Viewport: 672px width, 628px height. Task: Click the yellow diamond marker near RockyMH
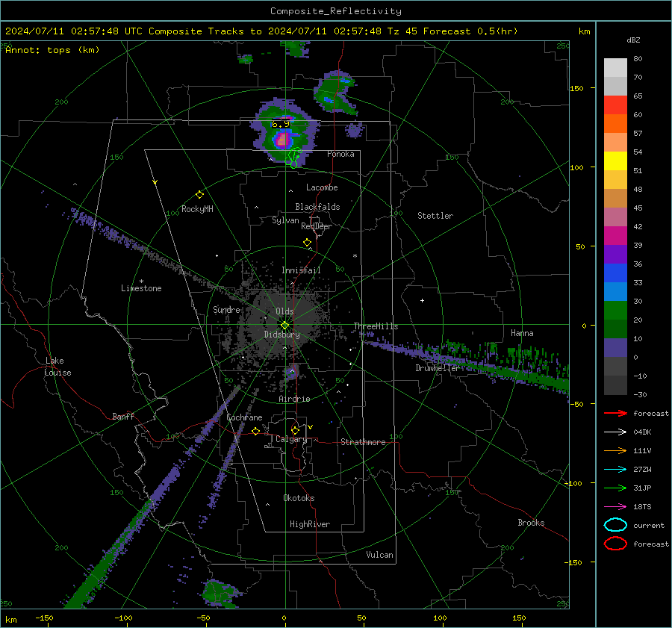pos(199,195)
